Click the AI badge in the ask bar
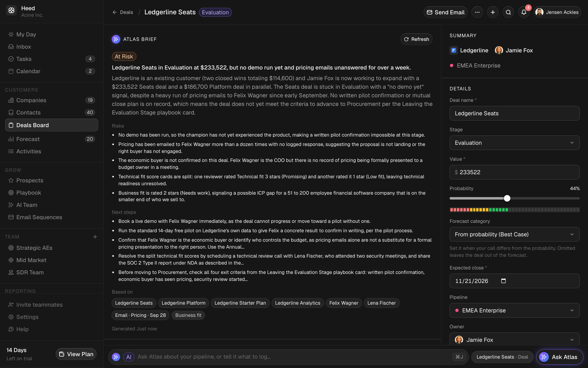This screenshot has height=368, width=588. coord(129,357)
